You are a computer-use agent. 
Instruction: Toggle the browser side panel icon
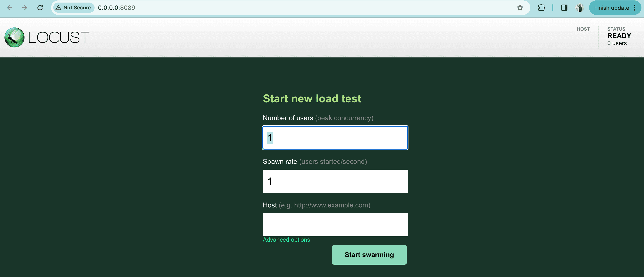(x=564, y=8)
